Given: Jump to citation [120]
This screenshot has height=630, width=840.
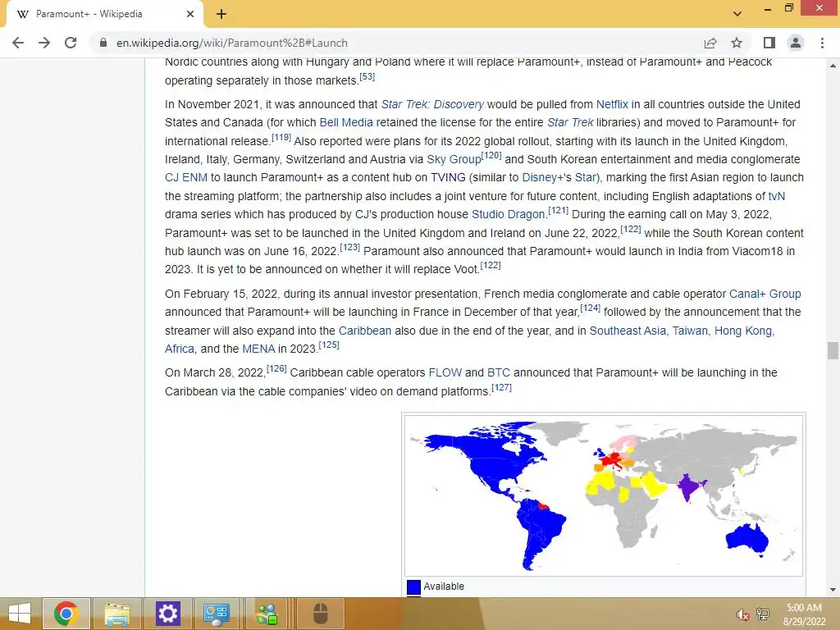Looking at the screenshot, I should 491,155.
